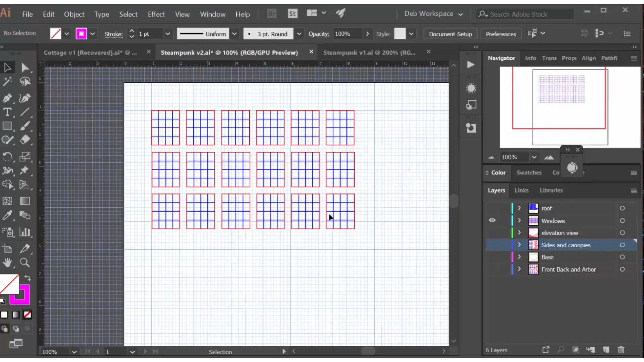Click the Document Setup button
644x362 pixels.
(450, 34)
